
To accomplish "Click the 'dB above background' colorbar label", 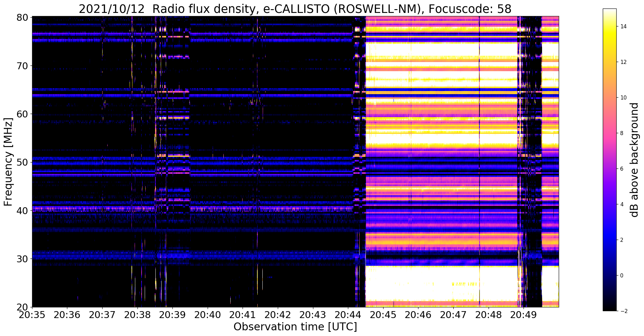I will [x=634, y=160].
